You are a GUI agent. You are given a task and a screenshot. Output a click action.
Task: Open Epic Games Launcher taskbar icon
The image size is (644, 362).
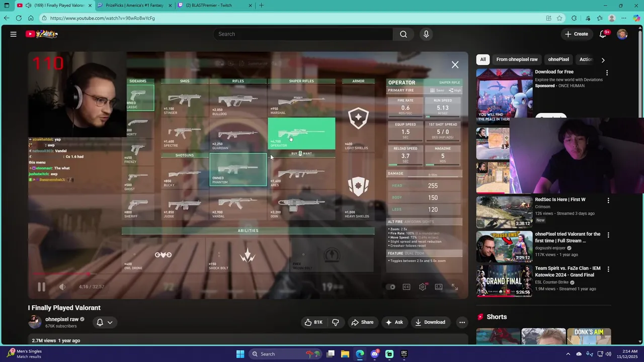pos(404,354)
